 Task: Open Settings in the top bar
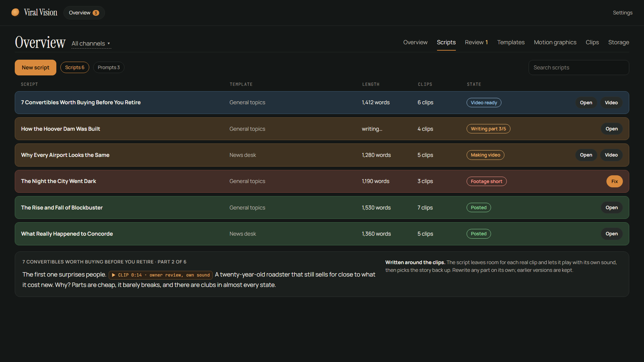click(623, 13)
